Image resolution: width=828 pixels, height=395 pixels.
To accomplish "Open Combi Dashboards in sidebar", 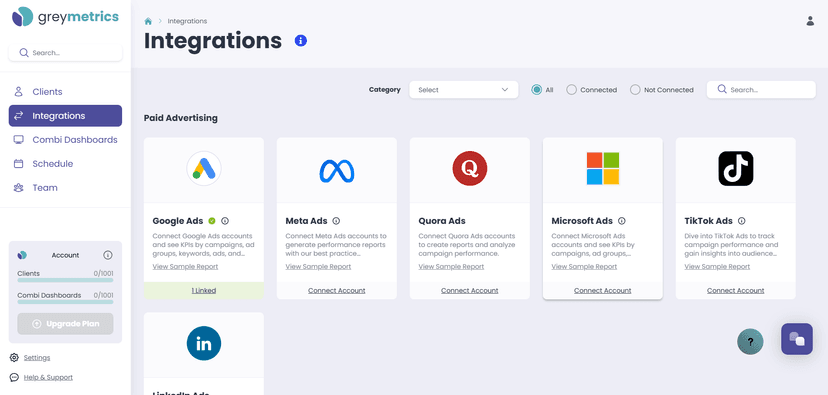I will pyautogui.click(x=65, y=140).
